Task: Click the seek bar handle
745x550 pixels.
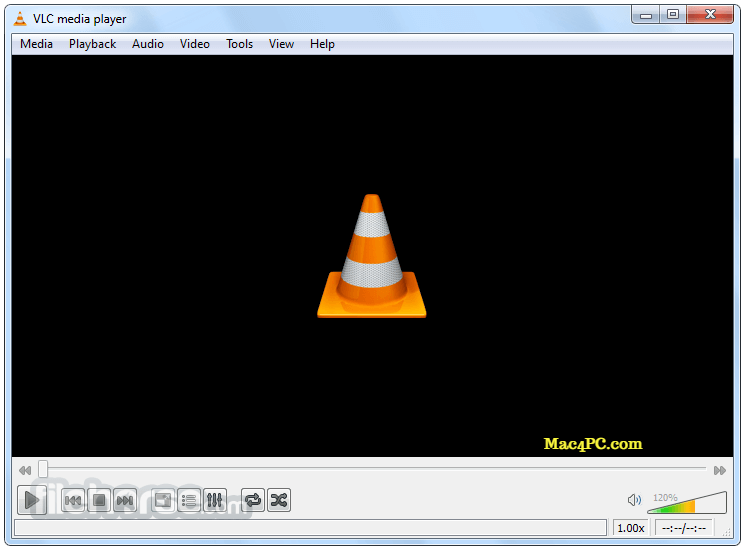Action: 43,468
